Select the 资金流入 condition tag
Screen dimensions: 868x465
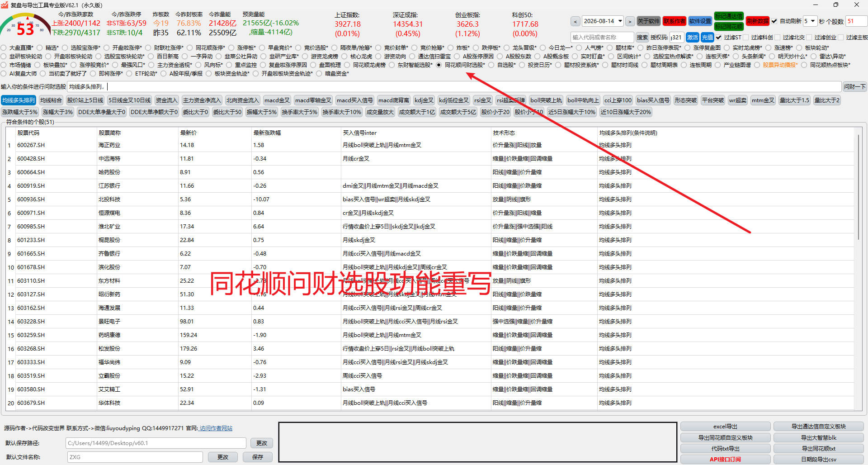coord(166,100)
